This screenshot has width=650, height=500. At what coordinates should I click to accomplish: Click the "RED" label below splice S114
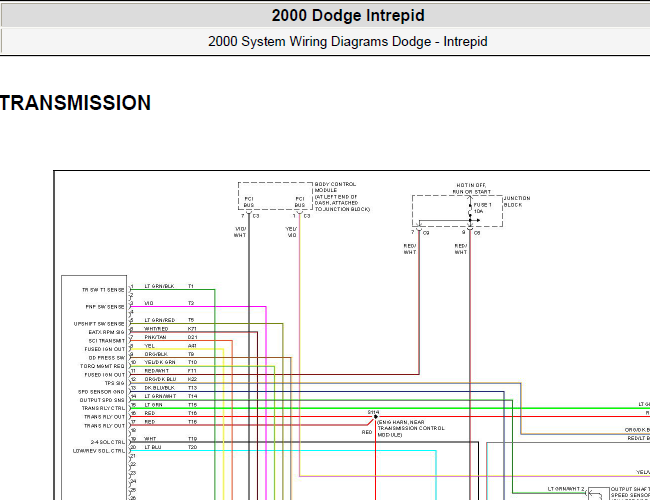pyautogui.click(x=367, y=432)
